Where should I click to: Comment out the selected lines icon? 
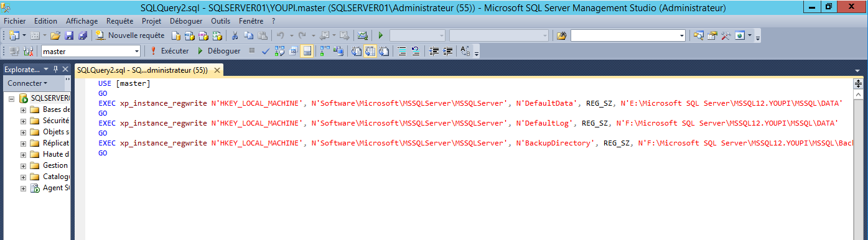pos(403,51)
